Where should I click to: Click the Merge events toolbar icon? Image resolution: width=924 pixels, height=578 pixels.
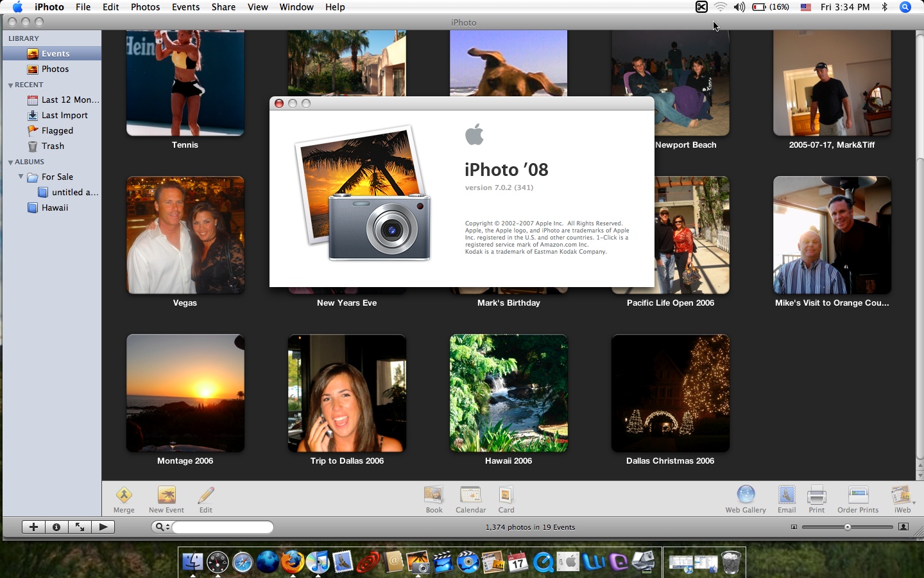[x=124, y=495]
